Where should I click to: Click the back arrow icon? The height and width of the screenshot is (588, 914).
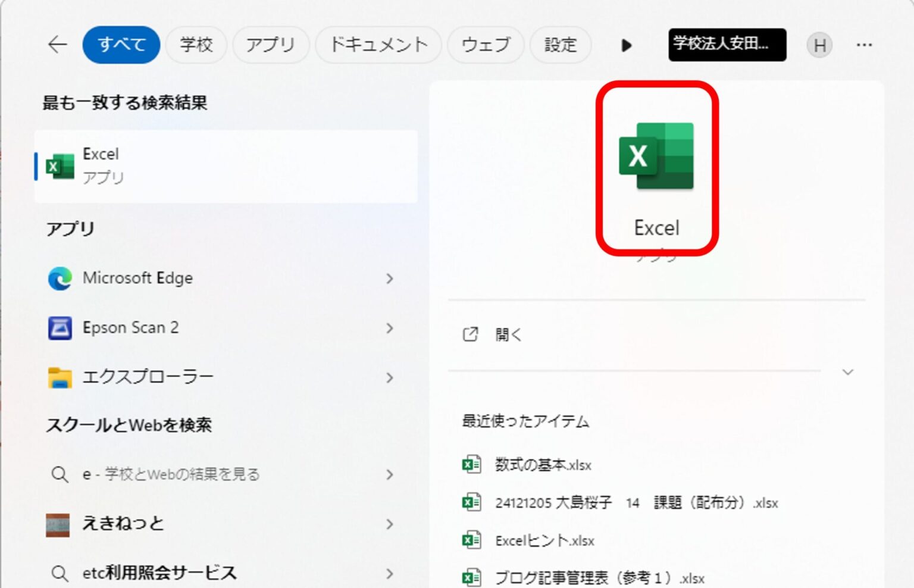click(x=57, y=45)
